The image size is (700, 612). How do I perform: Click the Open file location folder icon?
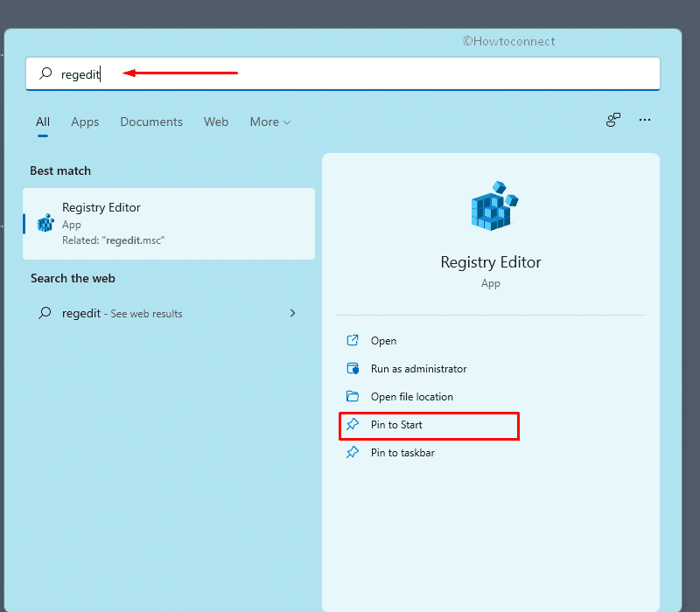353,396
